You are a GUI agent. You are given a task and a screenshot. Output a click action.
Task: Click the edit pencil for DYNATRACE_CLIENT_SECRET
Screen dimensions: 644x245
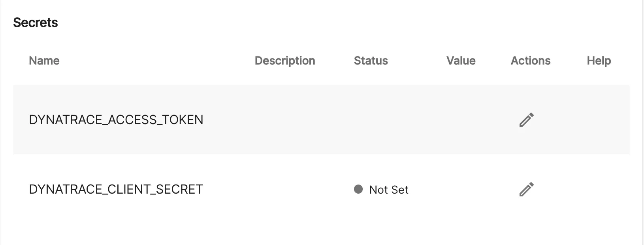pos(527,189)
